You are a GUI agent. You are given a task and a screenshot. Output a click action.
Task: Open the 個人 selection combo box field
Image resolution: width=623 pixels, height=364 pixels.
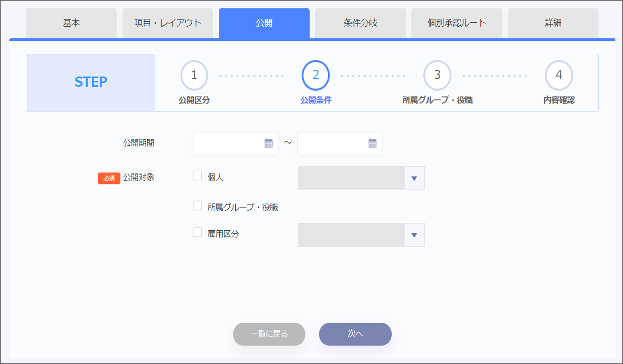351,178
